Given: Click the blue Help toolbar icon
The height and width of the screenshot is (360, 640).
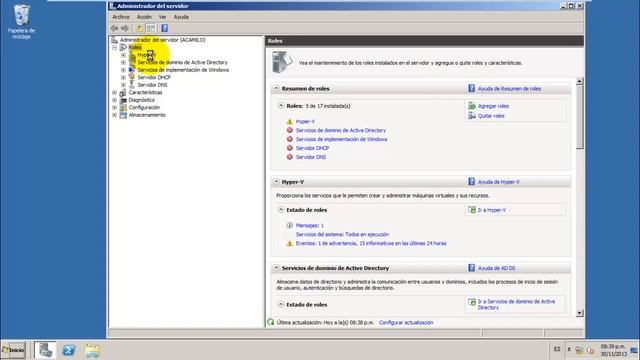Looking at the screenshot, I should [164, 28].
